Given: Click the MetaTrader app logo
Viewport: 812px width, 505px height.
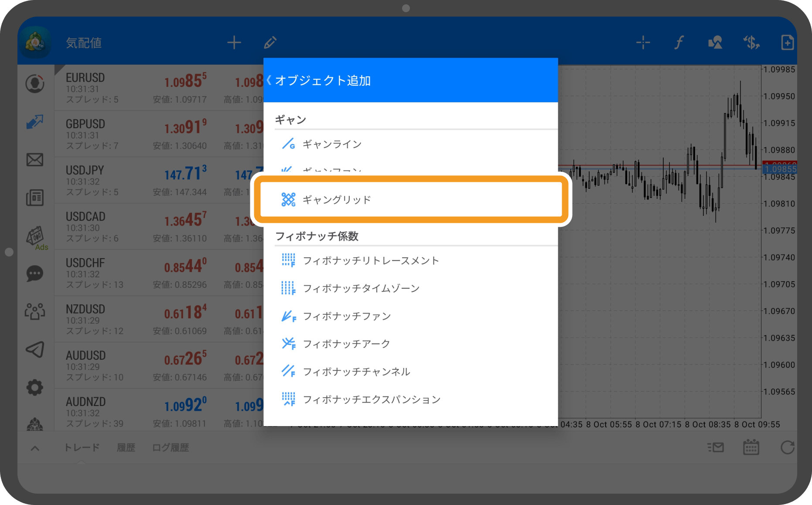Looking at the screenshot, I should click(35, 42).
